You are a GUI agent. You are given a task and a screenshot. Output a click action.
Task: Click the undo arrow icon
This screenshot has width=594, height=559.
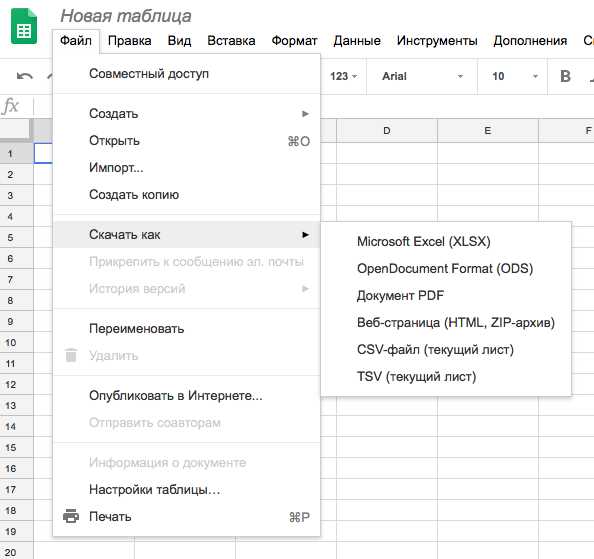[x=25, y=76]
